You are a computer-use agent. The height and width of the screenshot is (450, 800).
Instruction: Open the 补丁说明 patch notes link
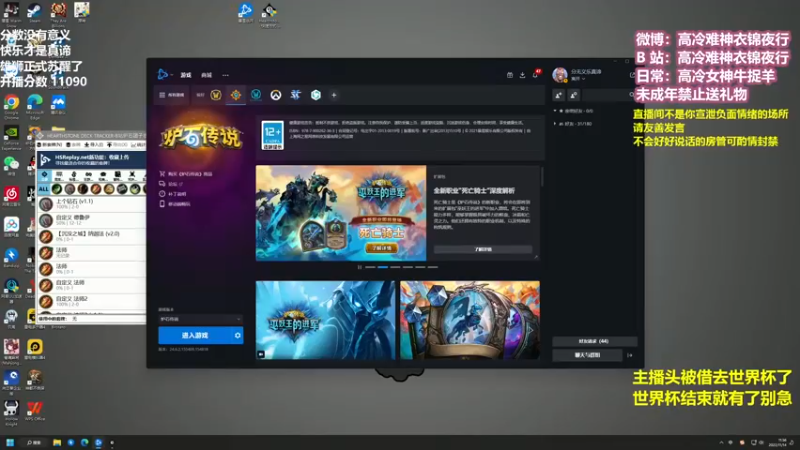point(173,194)
